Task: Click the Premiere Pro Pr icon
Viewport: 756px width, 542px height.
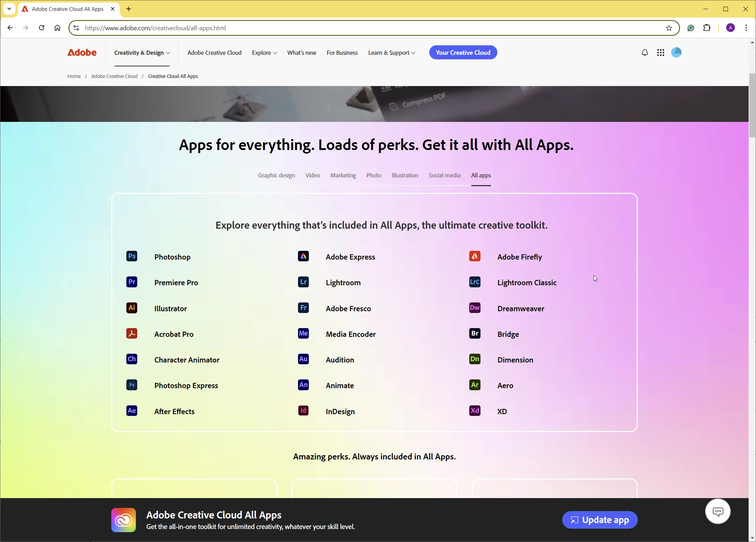Action: (x=132, y=282)
